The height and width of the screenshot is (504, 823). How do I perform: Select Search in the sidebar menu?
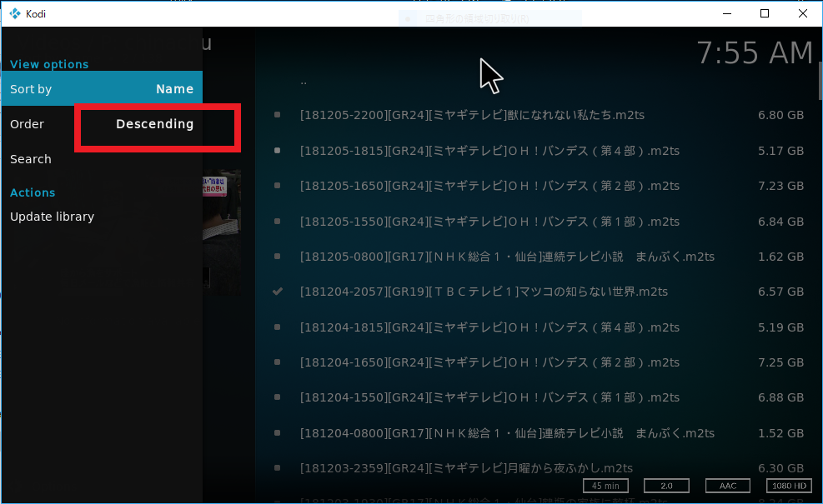(x=31, y=159)
